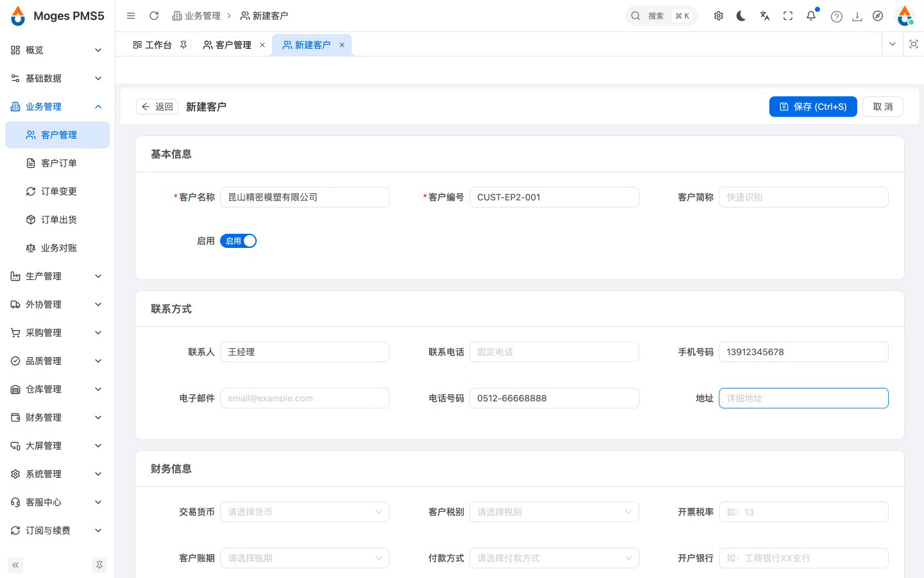Click the header 搜索 box
Viewport: 924px width, 578px height.
tap(662, 15)
